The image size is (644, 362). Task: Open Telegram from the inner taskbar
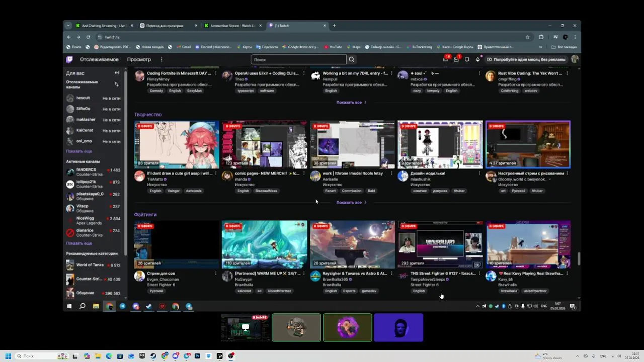122,306
